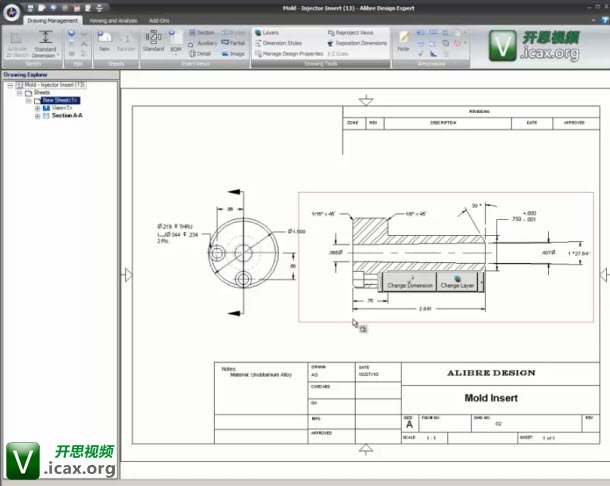Click the Change Dimension popup button
Image resolution: width=610 pixels, height=486 pixels.
click(410, 282)
